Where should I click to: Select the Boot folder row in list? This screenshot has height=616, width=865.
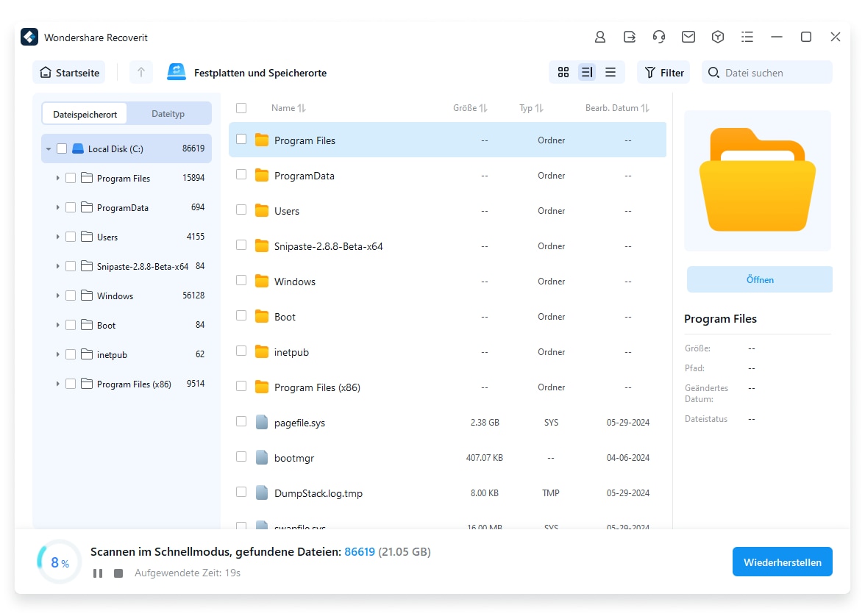(x=447, y=317)
